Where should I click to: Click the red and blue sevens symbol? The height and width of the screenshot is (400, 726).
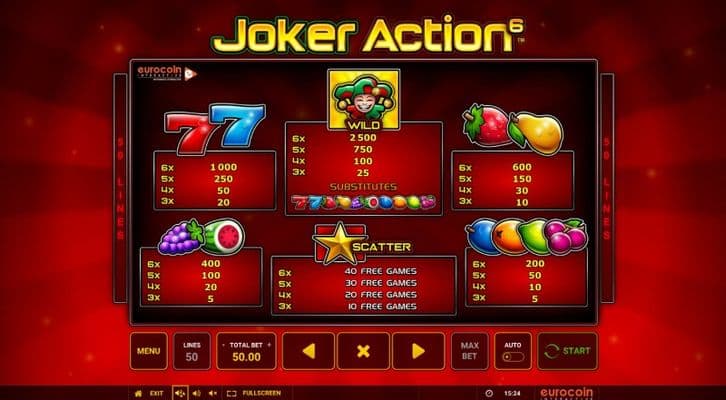tap(215, 128)
